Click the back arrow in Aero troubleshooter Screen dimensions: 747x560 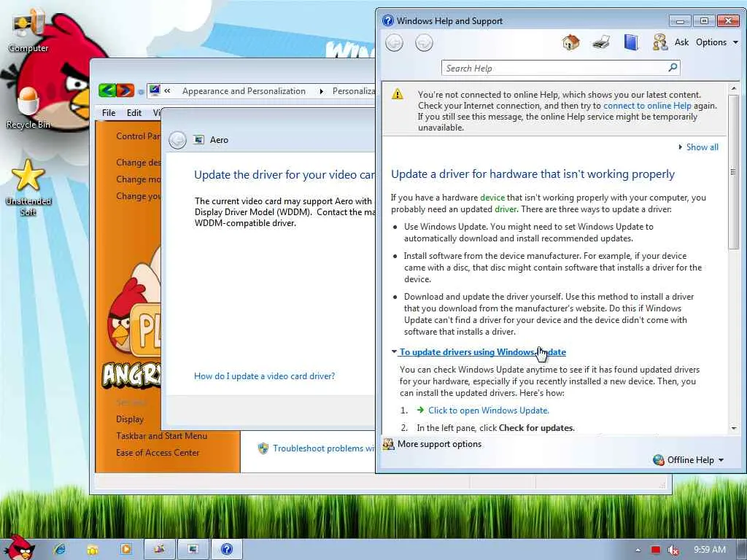tap(177, 140)
